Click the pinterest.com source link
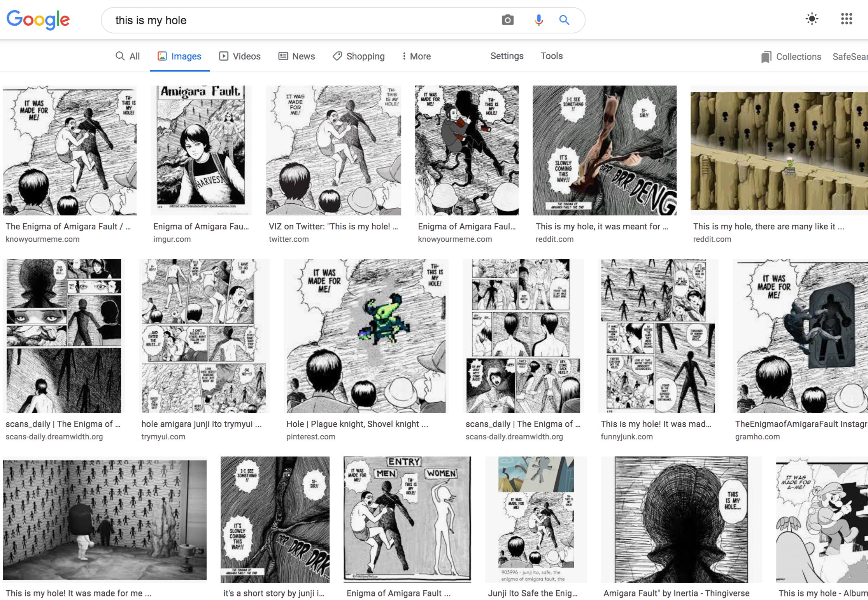Viewport: 868px width, 600px height. click(310, 437)
